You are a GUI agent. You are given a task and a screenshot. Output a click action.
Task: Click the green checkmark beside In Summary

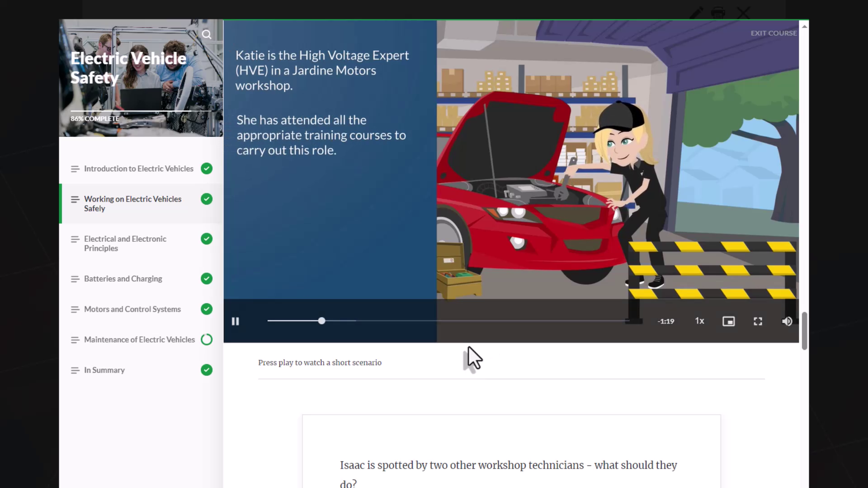pos(207,370)
